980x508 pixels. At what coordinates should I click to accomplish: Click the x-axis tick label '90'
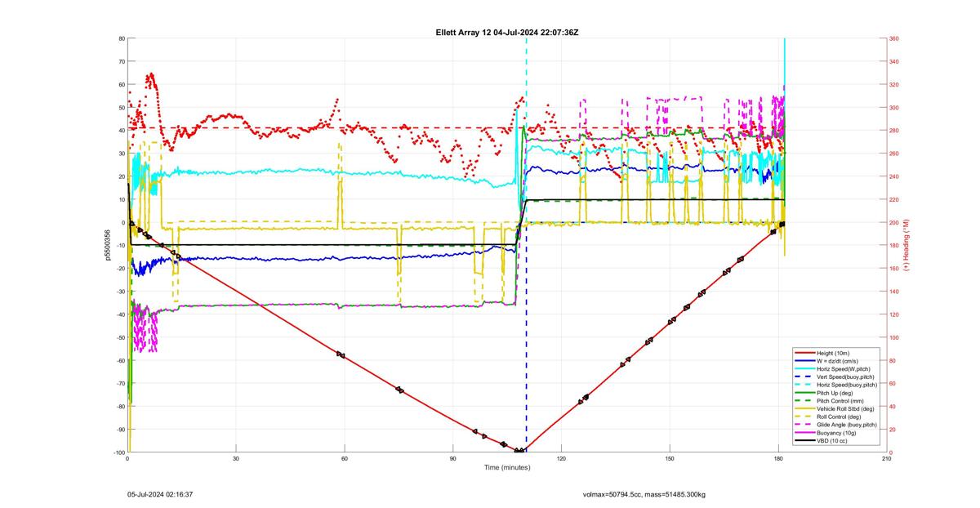[x=453, y=459]
